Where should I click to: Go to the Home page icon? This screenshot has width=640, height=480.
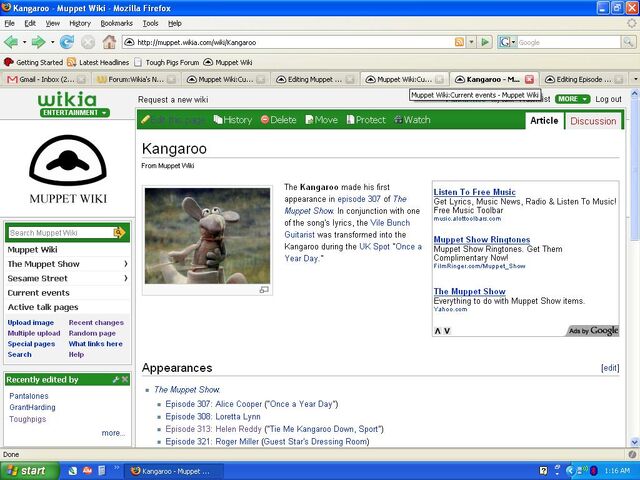point(109,42)
